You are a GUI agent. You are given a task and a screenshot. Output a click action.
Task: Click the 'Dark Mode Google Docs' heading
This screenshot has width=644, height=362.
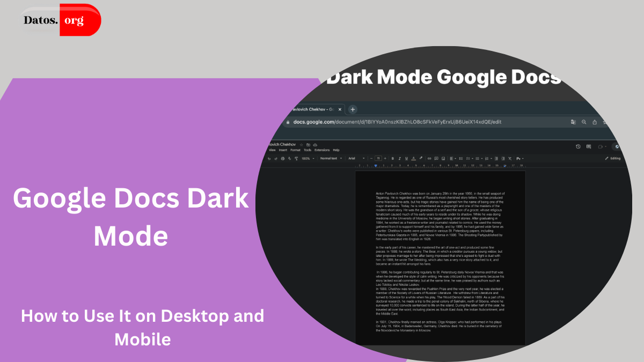pos(443,77)
